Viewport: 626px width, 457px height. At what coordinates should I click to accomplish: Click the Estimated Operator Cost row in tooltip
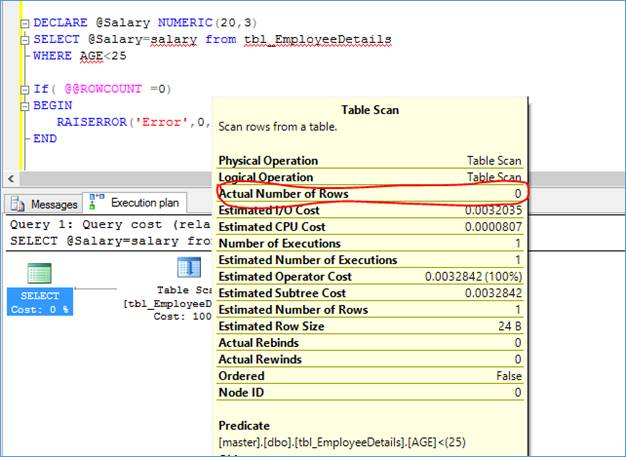click(x=370, y=277)
